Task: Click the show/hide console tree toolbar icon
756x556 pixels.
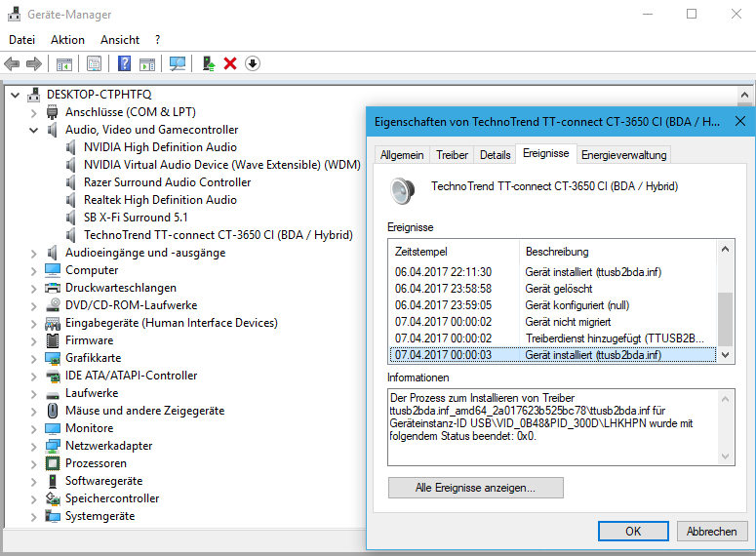Action: 63,63
